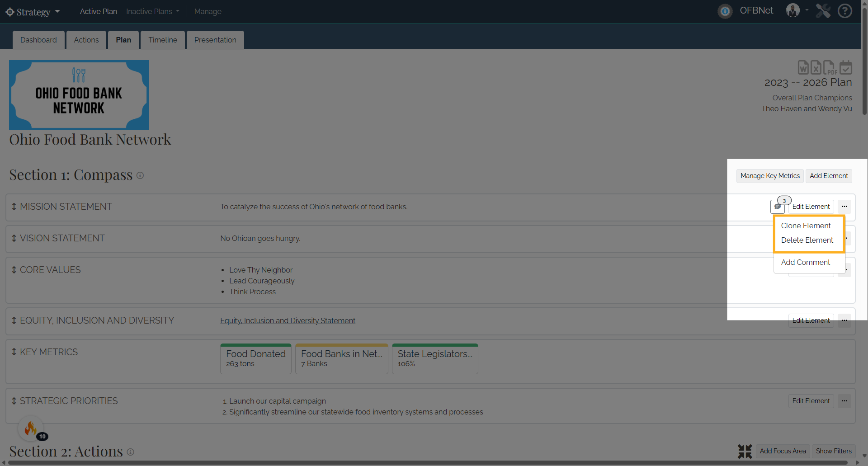Click the info icon beside Section 2: Actions

131,452
